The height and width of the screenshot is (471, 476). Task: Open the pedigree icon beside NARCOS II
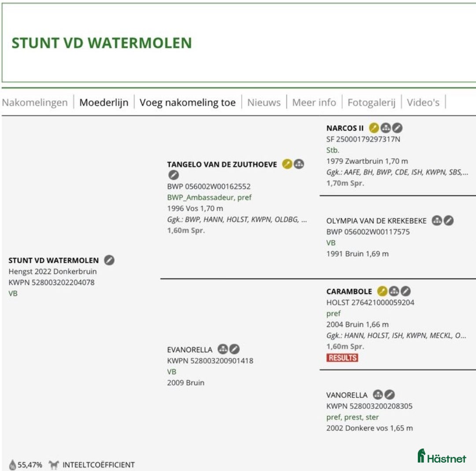pos(385,128)
